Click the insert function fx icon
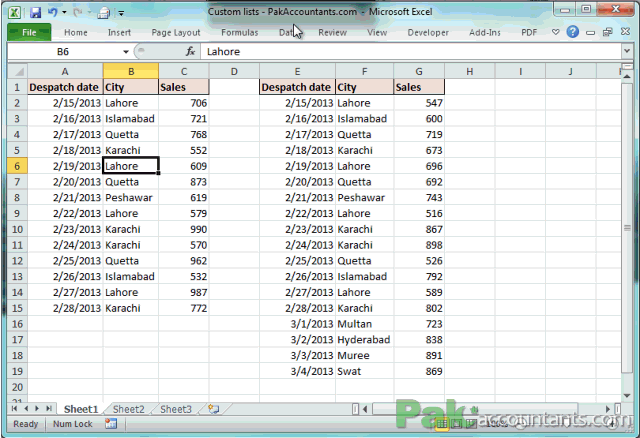This screenshot has width=640, height=438. [190, 51]
